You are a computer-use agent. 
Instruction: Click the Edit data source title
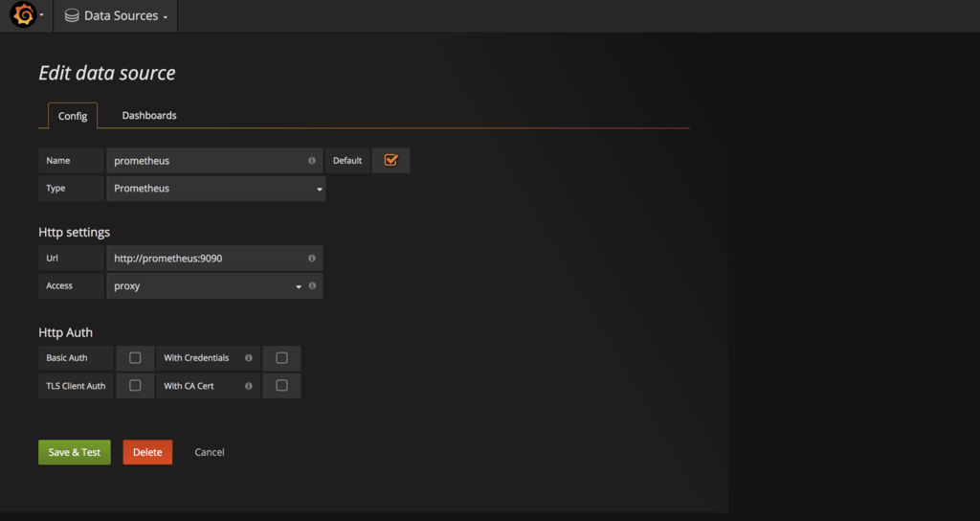tap(107, 73)
